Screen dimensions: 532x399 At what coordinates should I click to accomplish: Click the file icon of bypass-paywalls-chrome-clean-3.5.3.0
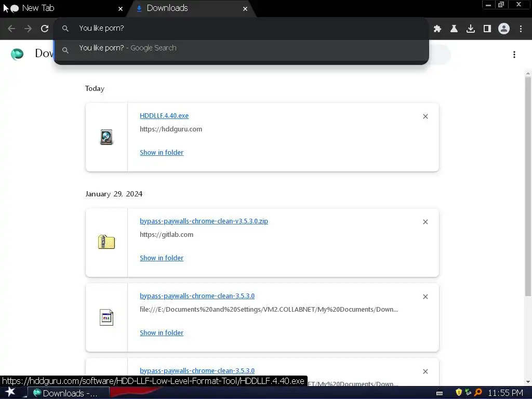click(107, 317)
